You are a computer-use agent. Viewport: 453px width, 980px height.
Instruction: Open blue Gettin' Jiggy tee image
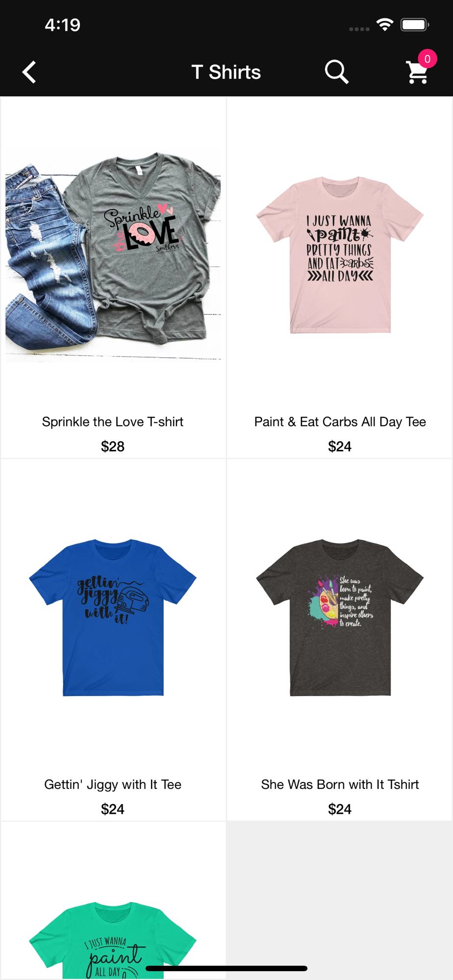[113, 617]
